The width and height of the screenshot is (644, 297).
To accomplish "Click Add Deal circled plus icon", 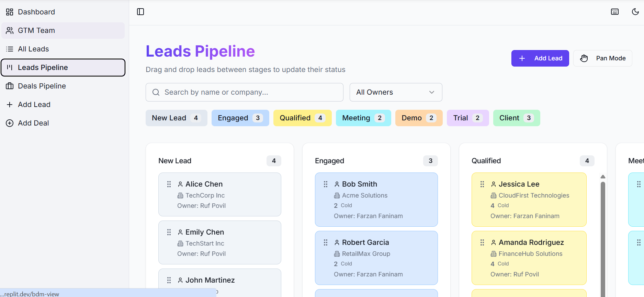I will (x=10, y=123).
